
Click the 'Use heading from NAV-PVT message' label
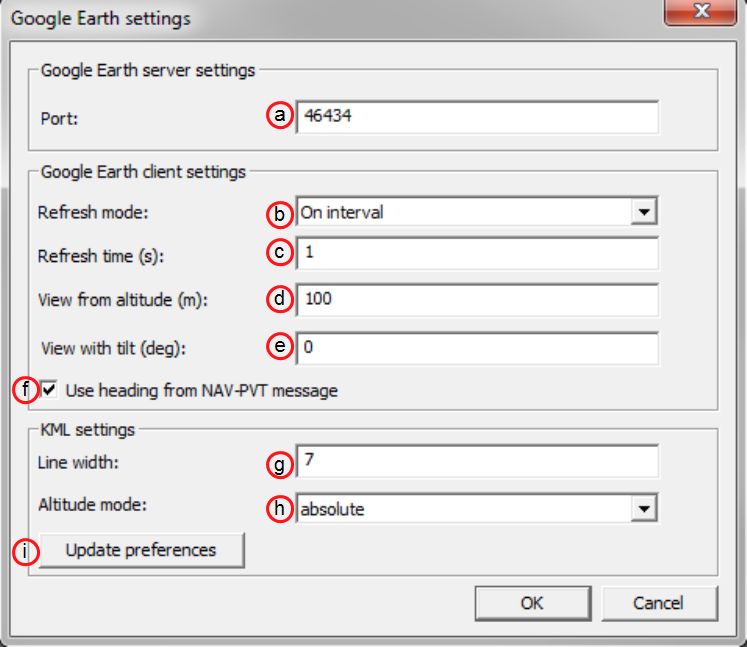(202, 391)
